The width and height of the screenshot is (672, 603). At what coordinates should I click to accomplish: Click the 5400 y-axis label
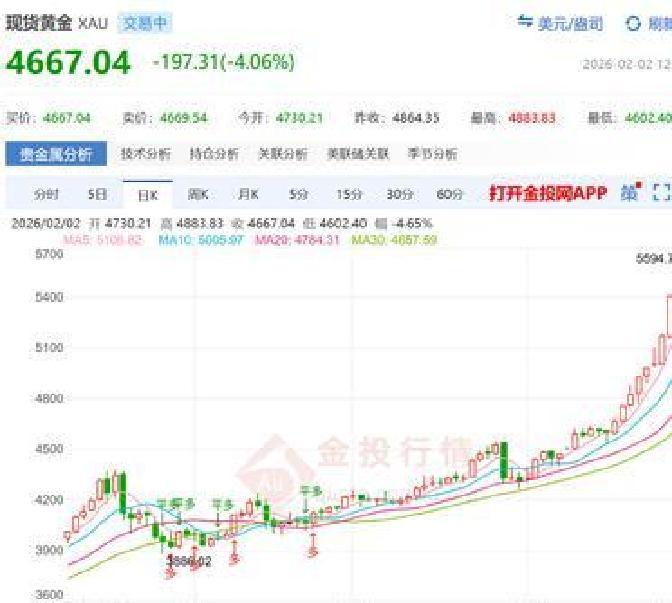pyautogui.click(x=49, y=297)
